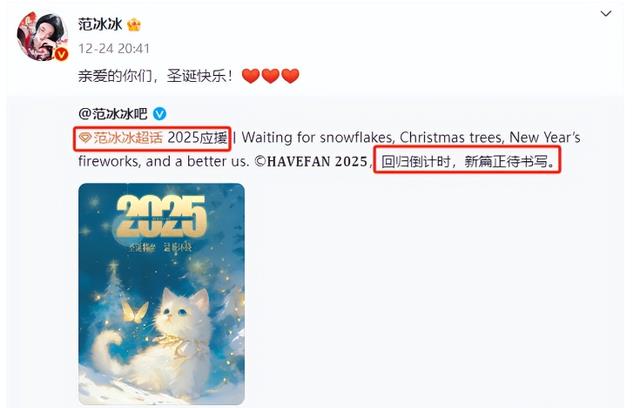Viewport: 640px width, 408px height.
Task: Click Fan Bingbing's profile avatar
Action: (42, 36)
